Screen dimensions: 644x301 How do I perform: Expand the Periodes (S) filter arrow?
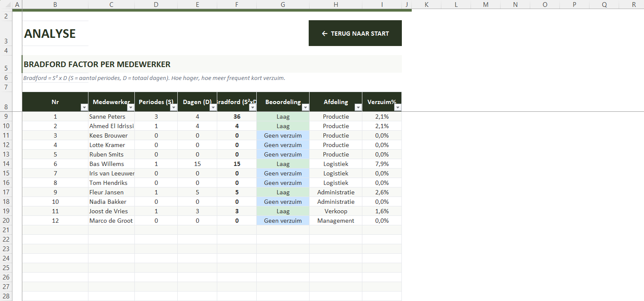pos(173,107)
